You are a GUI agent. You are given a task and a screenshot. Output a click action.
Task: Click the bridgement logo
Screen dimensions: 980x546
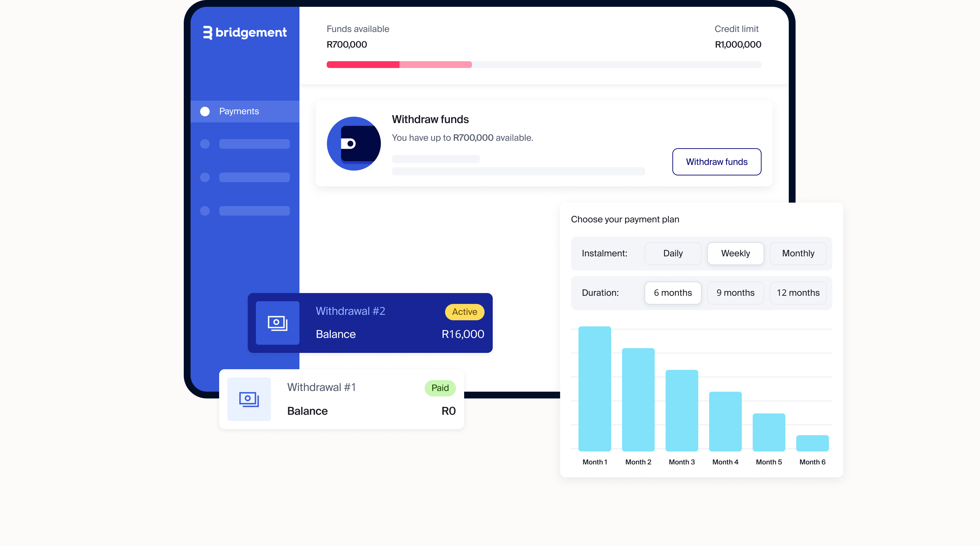(x=245, y=32)
